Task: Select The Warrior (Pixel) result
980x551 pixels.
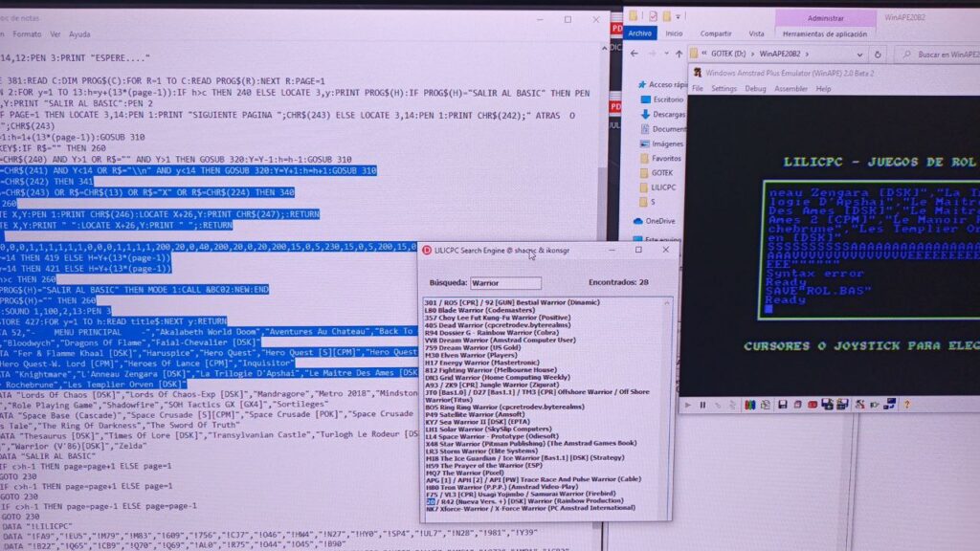Action: (x=464, y=473)
